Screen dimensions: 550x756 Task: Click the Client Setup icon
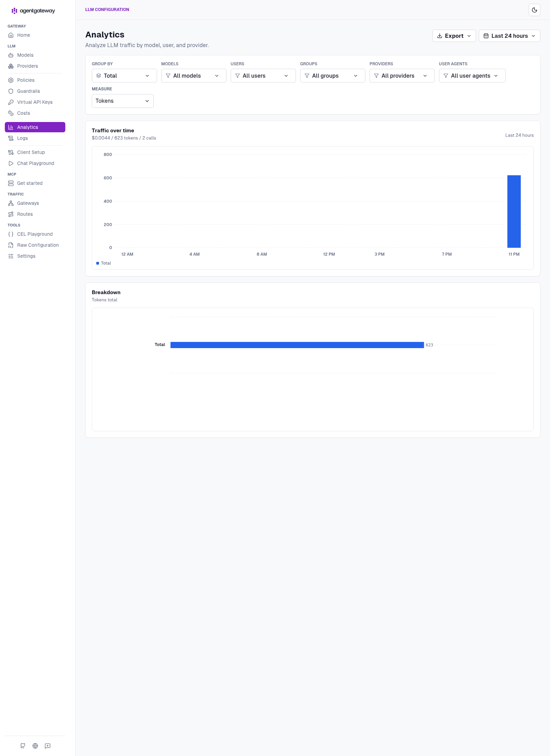(x=11, y=152)
